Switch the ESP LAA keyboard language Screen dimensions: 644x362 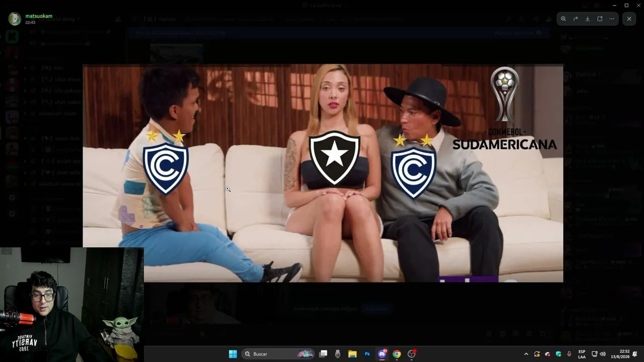coord(582,354)
